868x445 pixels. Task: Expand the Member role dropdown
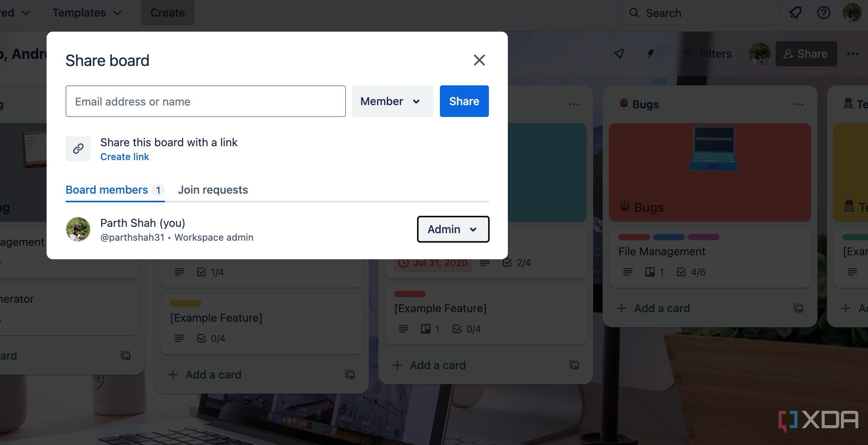click(x=392, y=101)
